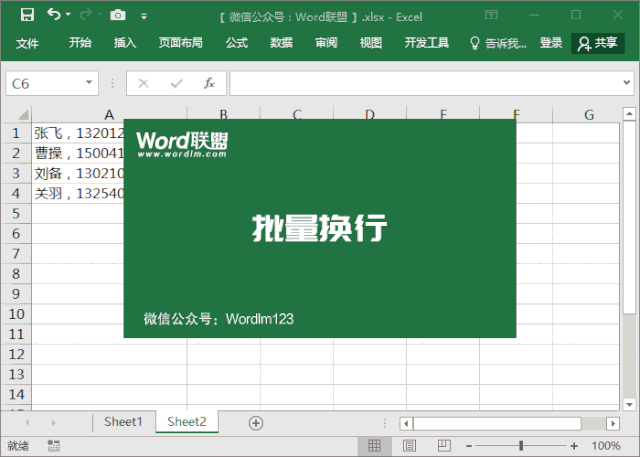This screenshot has height=457, width=640.
Task: Click the vertical scrollbar up arrow
Action: (629, 114)
